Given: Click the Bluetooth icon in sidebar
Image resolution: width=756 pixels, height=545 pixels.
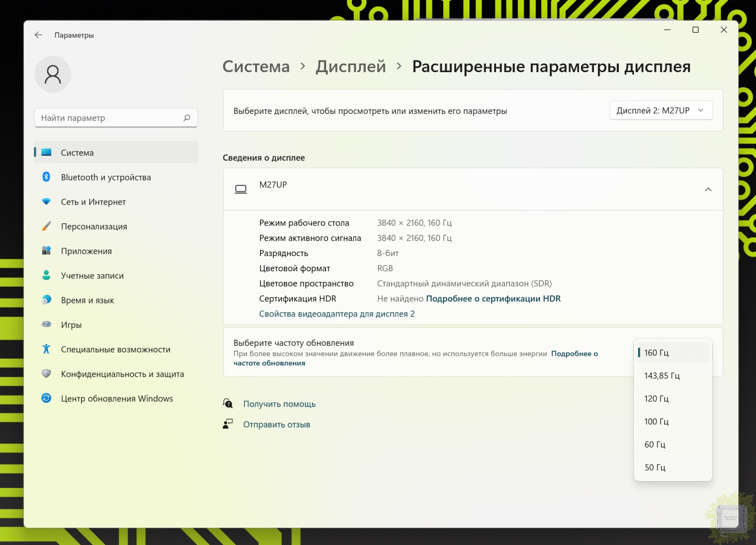Looking at the screenshot, I should tap(46, 177).
